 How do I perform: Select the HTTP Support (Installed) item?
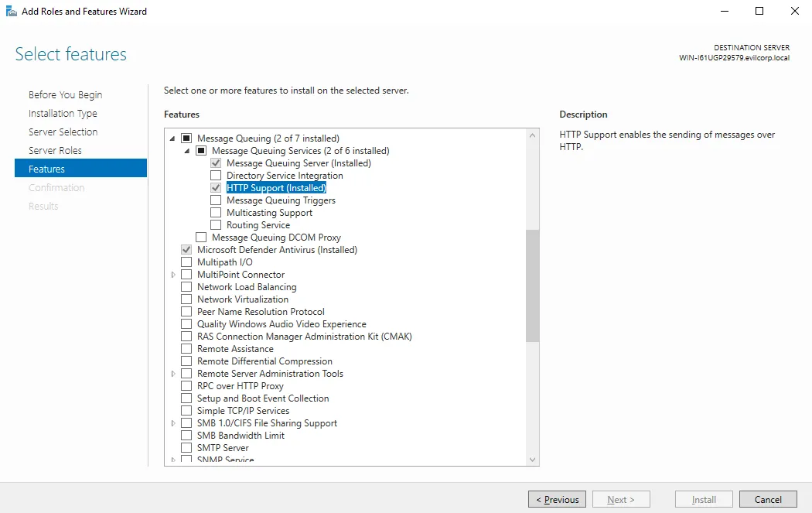click(x=276, y=188)
